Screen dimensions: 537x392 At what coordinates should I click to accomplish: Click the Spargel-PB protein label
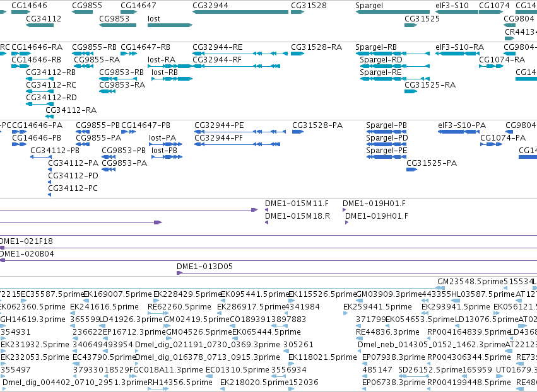pyautogui.click(x=387, y=125)
